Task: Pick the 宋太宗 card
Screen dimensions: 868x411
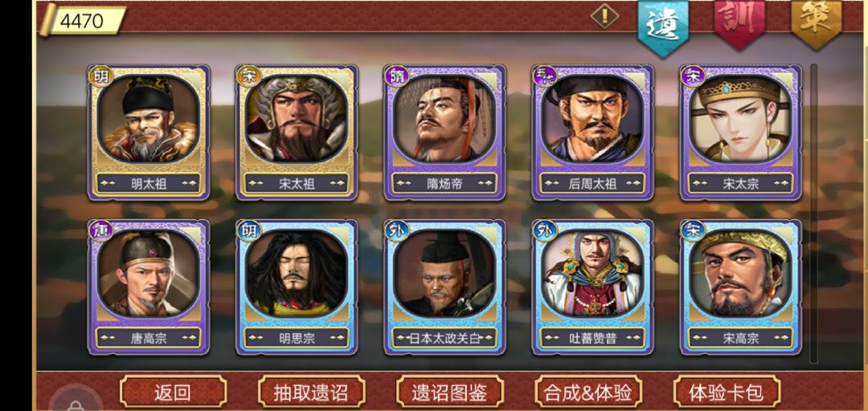Action: (741, 132)
